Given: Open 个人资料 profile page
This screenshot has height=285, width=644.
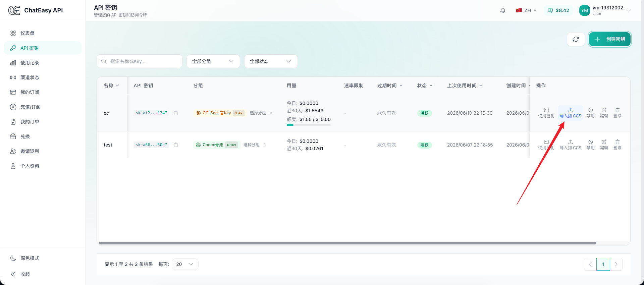Looking at the screenshot, I should coord(43,166).
